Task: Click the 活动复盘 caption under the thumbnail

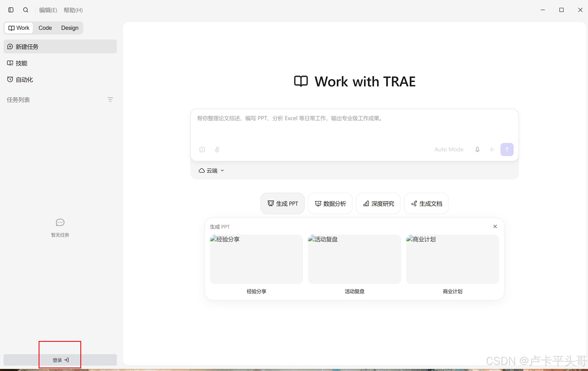Action: tap(354, 291)
